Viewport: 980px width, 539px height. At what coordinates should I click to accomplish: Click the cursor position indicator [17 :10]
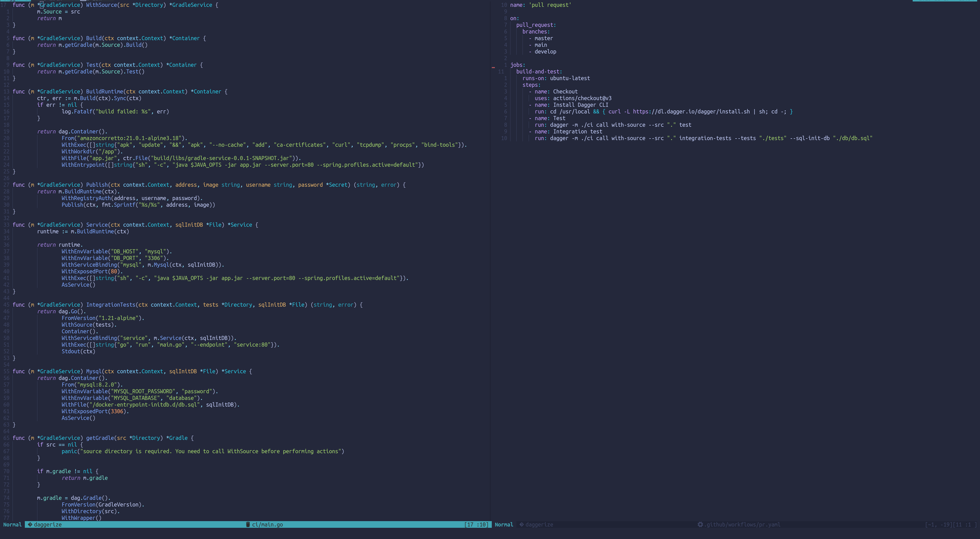coord(477,524)
